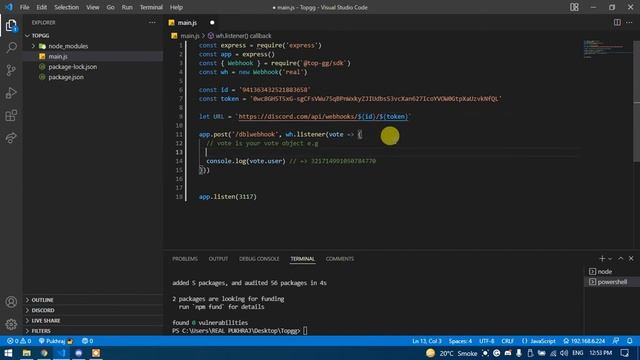Close the terminal panel

click(x=631, y=258)
